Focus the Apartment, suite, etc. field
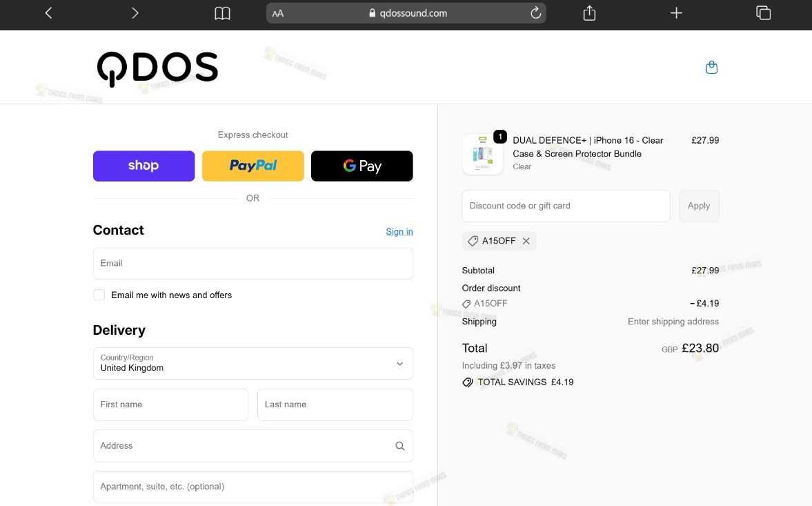Image resolution: width=812 pixels, height=506 pixels. point(253,487)
